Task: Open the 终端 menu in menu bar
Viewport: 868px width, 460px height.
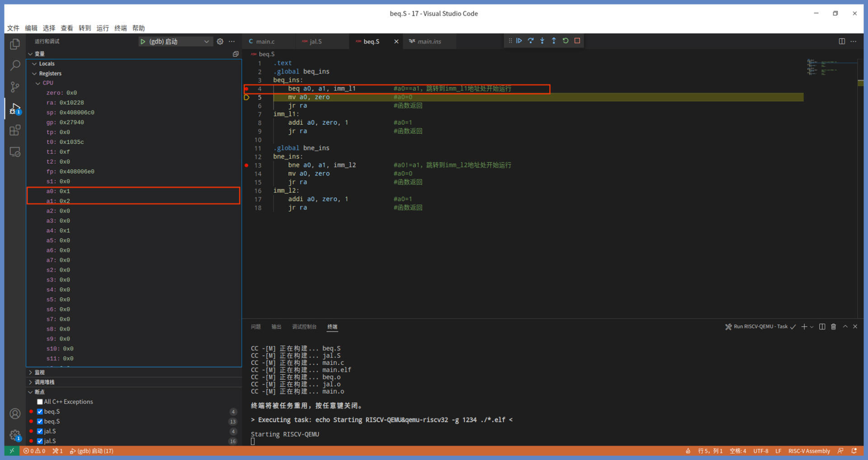Action: (x=120, y=28)
